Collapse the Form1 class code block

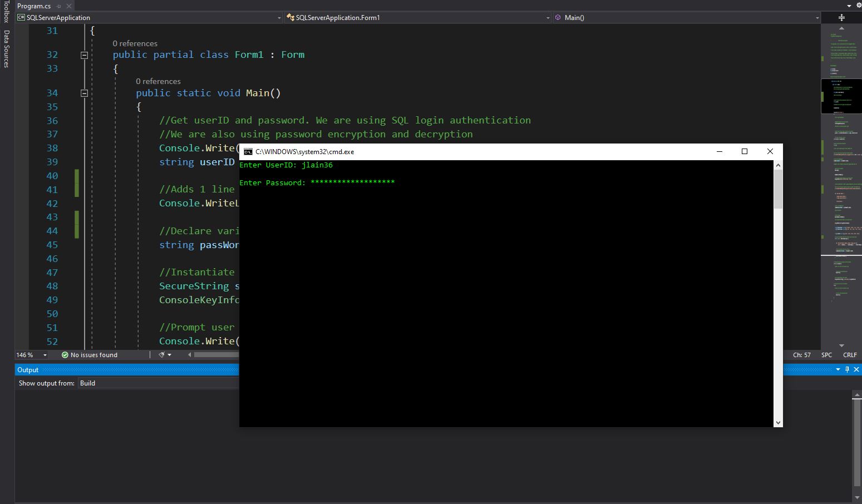[84, 55]
